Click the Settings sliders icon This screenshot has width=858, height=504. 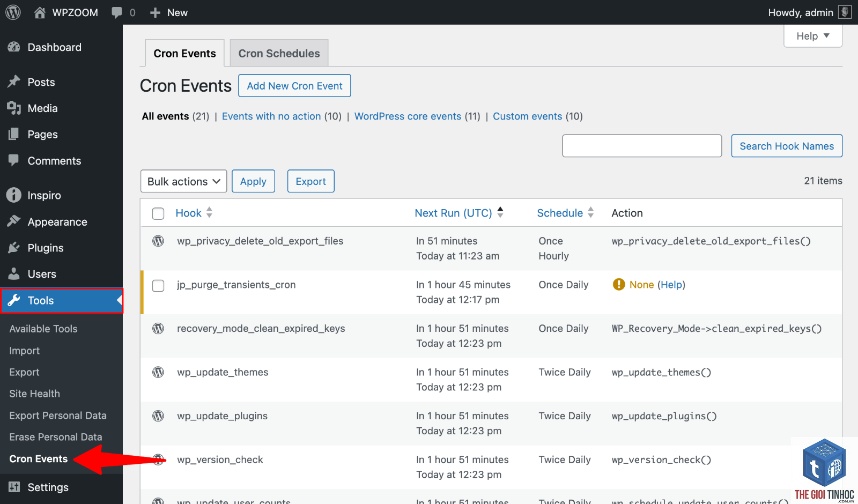pyautogui.click(x=14, y=487)
